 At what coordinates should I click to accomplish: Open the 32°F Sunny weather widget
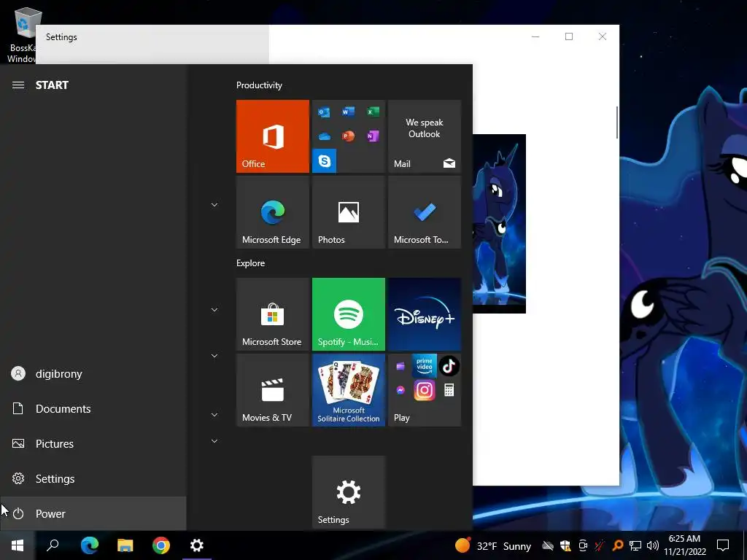click(492, 545)
